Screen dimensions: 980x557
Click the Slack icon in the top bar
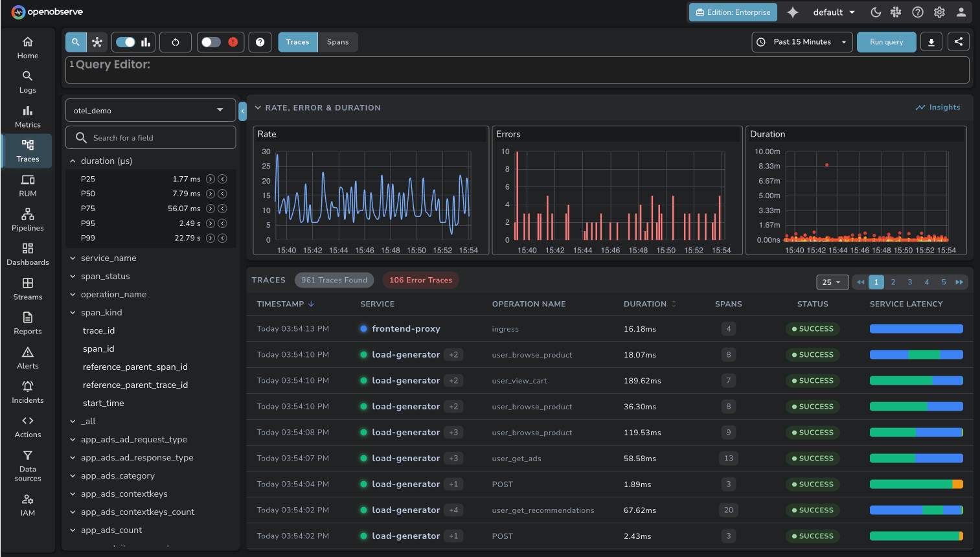click(895, 12)
